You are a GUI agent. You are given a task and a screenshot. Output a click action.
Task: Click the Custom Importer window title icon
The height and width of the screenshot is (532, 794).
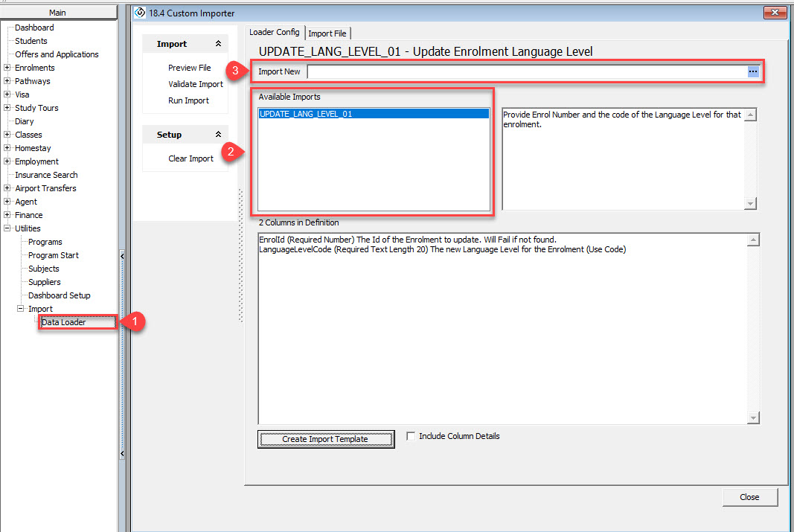tap(138, 13)
